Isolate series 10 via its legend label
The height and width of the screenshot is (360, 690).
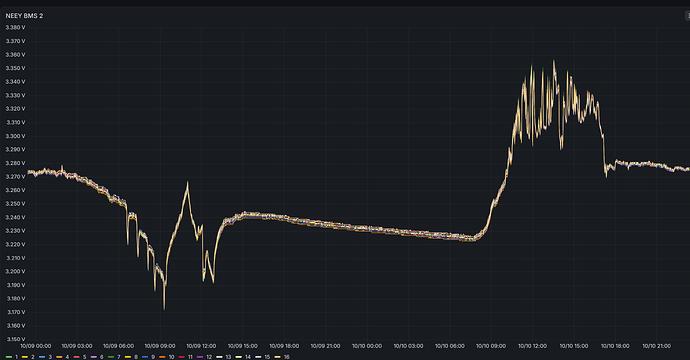(x=171, y=357)
